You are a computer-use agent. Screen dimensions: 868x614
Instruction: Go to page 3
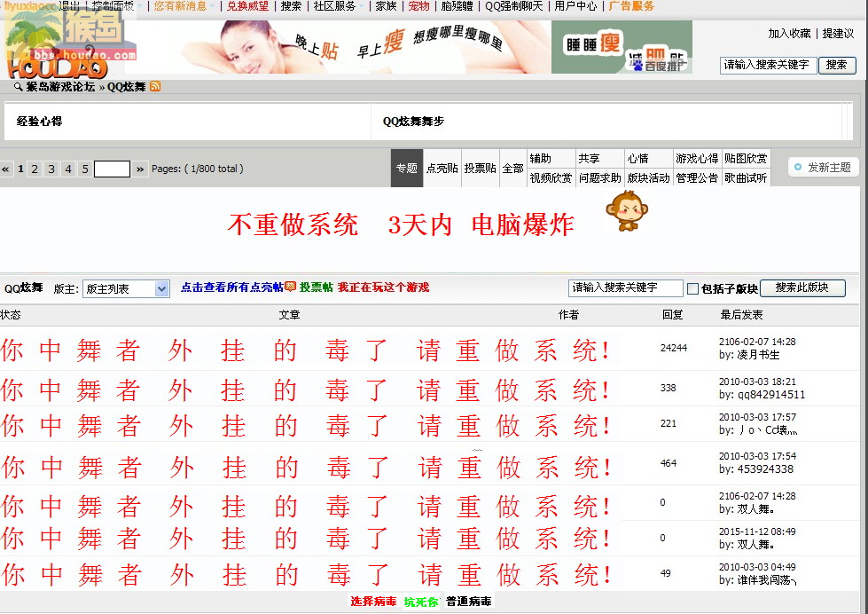point(51,169)
